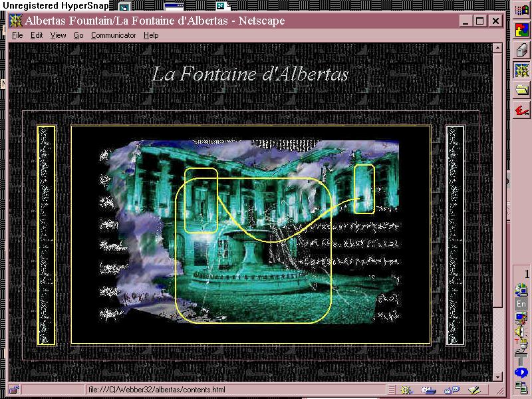The height and width of the screenshot is (399, 532).
Task: Click the scroll up arrow on vertical scrollbar
Action: tap(497, 49)
